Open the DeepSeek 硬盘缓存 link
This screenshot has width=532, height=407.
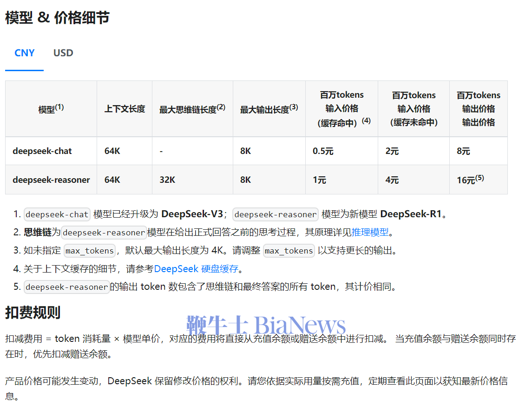[196, 269]
